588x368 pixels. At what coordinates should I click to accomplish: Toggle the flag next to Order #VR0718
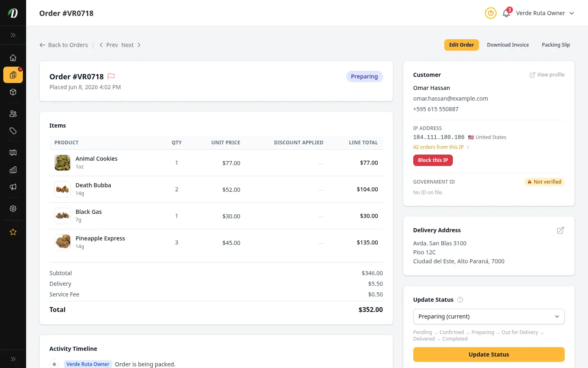click(x=111, y=76)
